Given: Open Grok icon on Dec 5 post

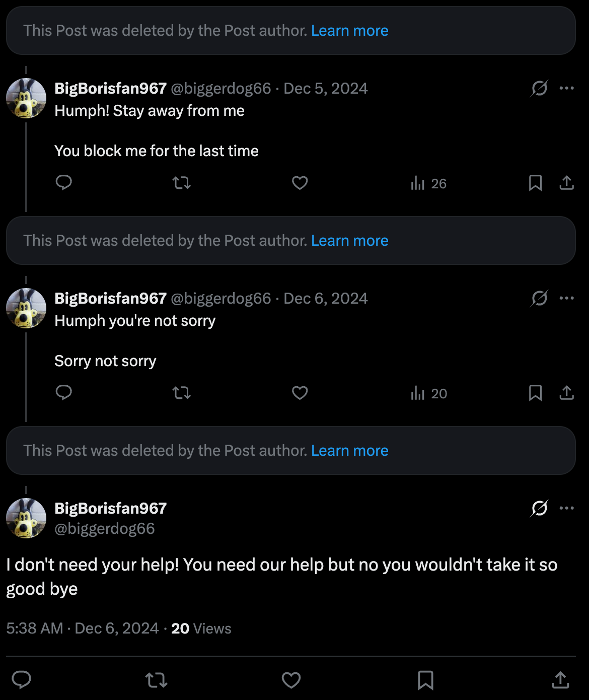Looking at the screenshot, I should coord(539,88).
